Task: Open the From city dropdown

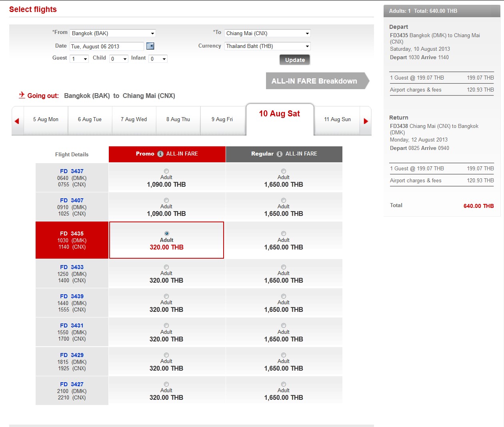Action: (x=113, y=33)
